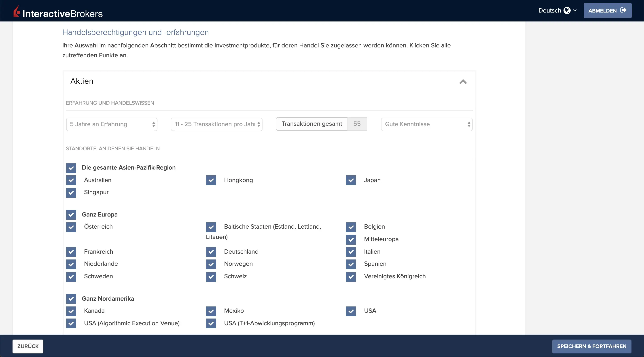Screen dimensions: 644x357
Task: Click the ABMELDEN logout button
Action: (608, 11)
